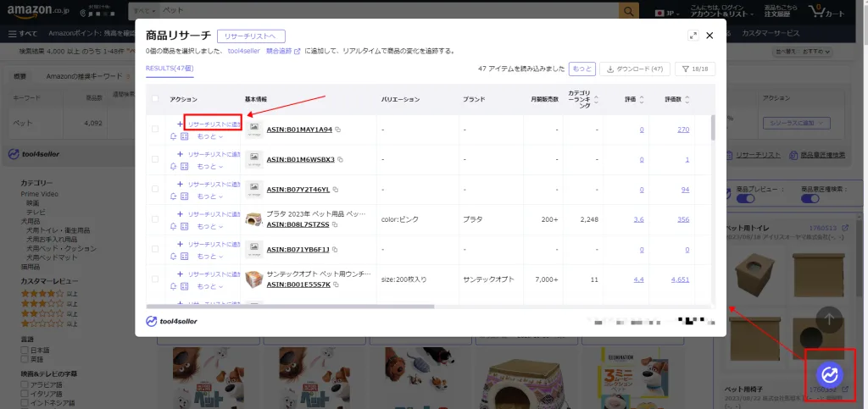Expand もっと dropdown in the B071YB6F1J row

(210, 257)
